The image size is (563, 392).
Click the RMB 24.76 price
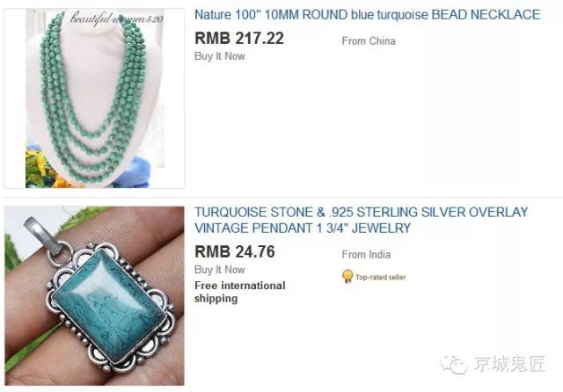point(235,251)
